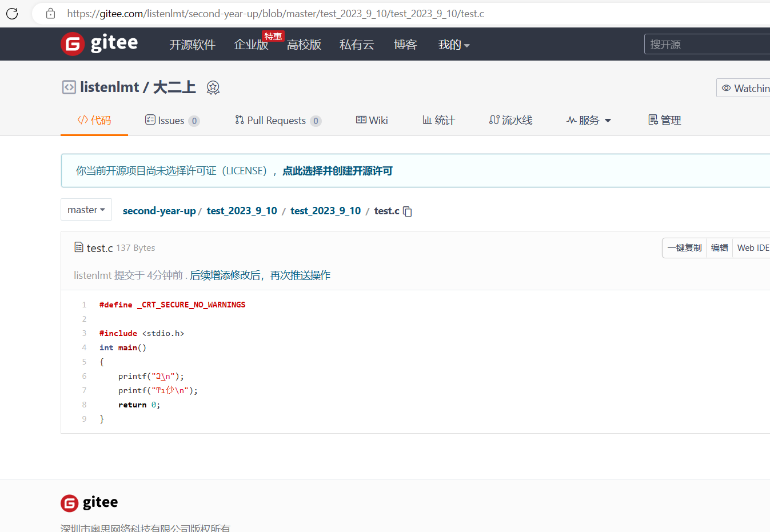Open the commit message 后续增添修改后，再次推送操作
The width and height of the screenshot is (770, 532).
(x=260, y=275)
